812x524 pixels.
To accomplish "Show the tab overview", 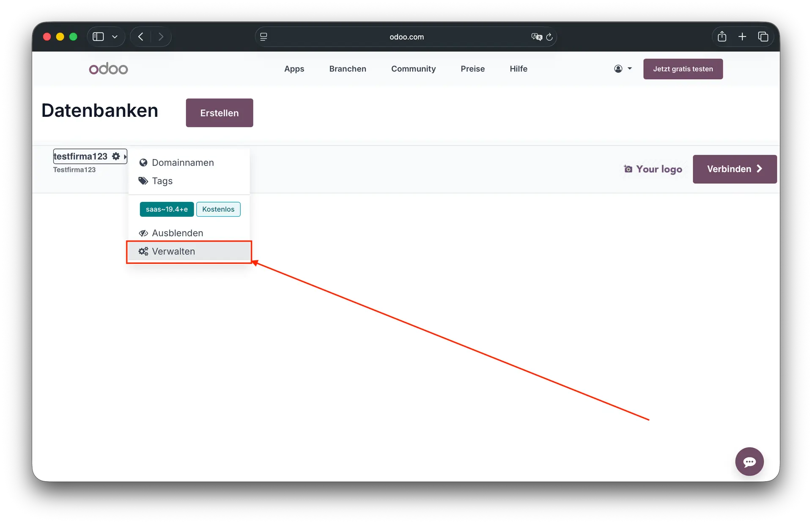I will pos(763,37).
